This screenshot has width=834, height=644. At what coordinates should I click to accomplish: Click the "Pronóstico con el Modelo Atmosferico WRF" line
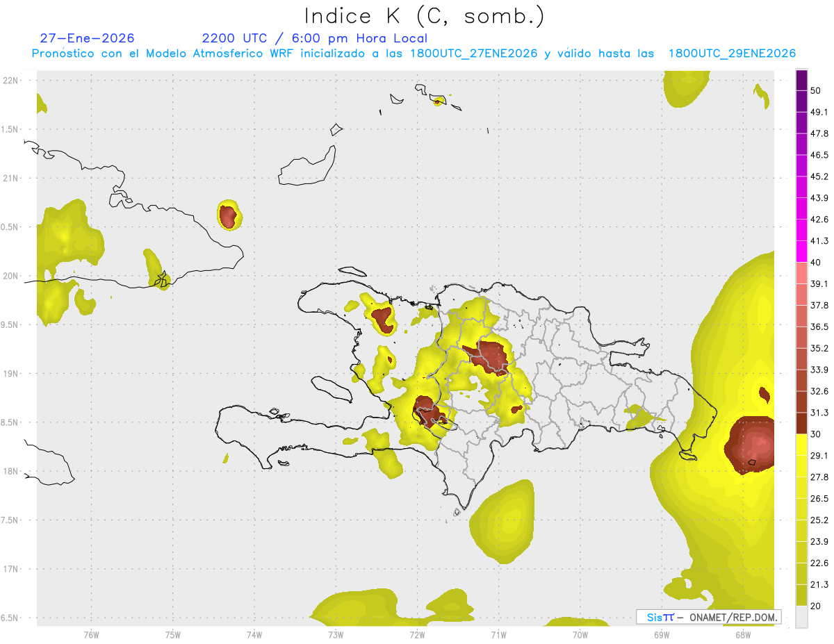tap(414, 53)
